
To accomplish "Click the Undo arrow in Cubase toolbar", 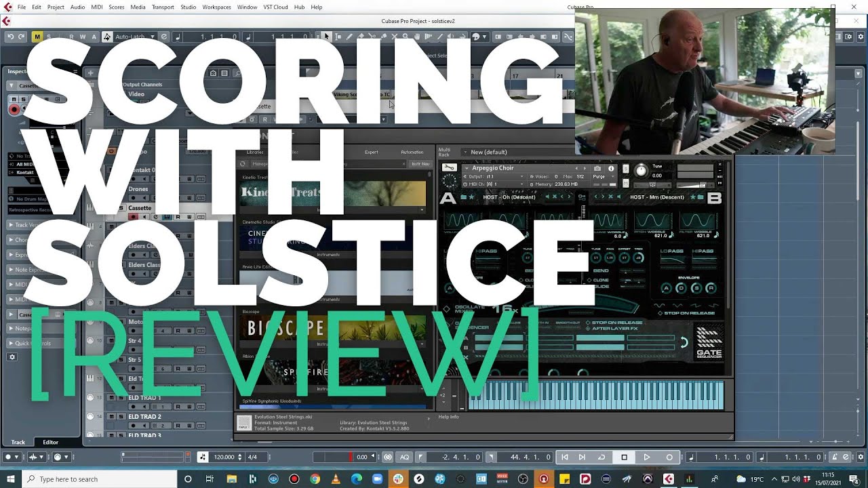I will pos(10,37).
